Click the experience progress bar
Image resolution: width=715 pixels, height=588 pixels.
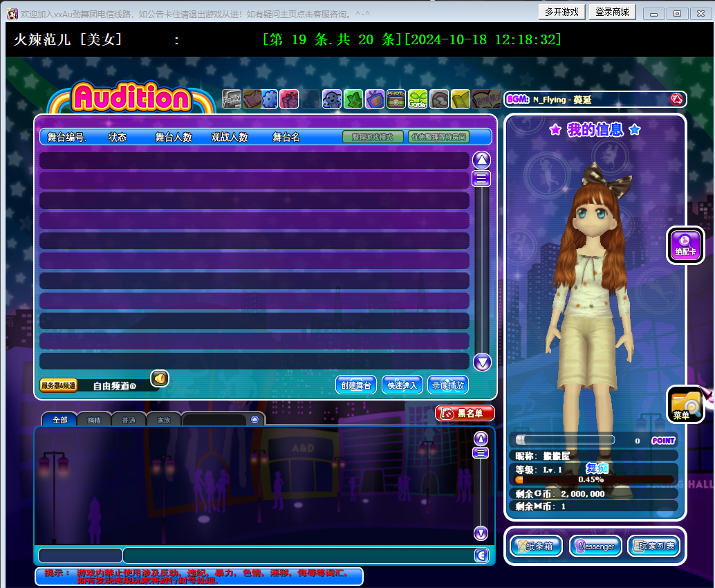pos(595,479)
